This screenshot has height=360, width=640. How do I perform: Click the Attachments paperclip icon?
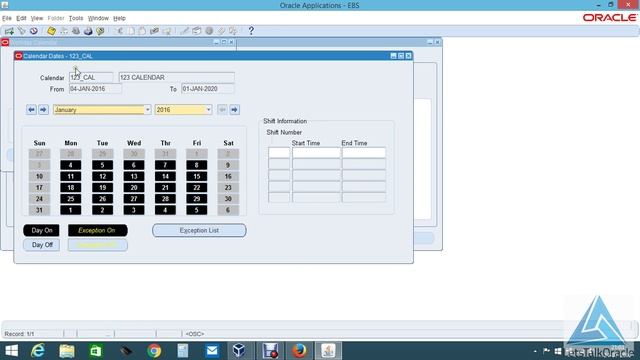[221, 31]
